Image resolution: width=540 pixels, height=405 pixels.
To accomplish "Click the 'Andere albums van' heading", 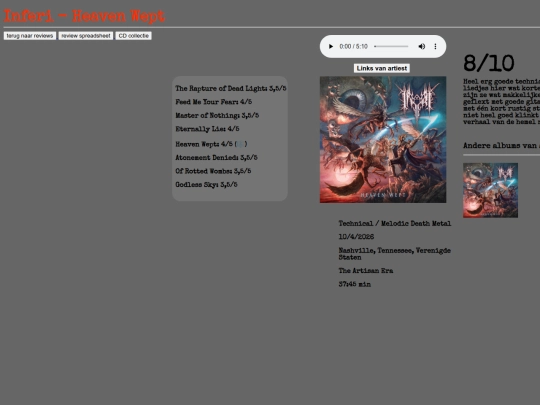I will point(501,145).
